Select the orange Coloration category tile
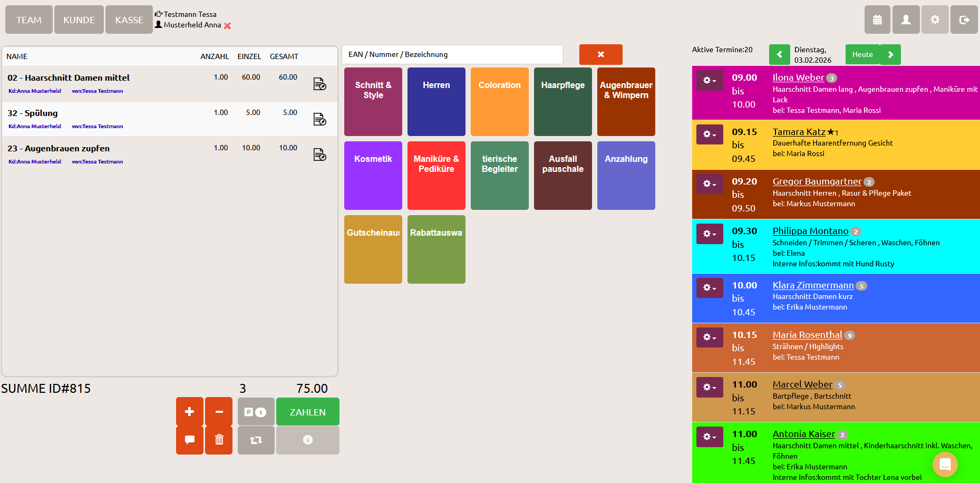Image resolution: width=980 pixels, height=483 pixels. [x=499, y=102]
